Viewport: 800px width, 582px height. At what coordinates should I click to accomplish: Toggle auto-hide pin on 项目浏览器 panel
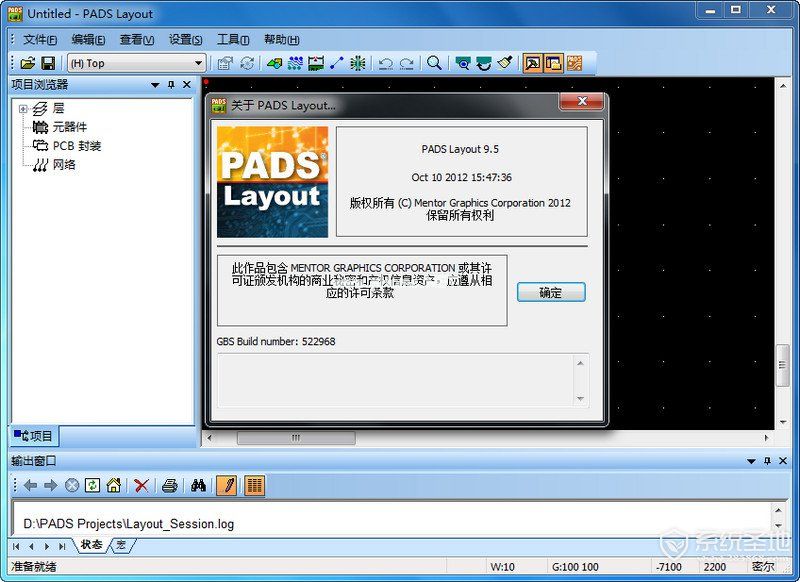pyautogui.click(x=172, y=84)
